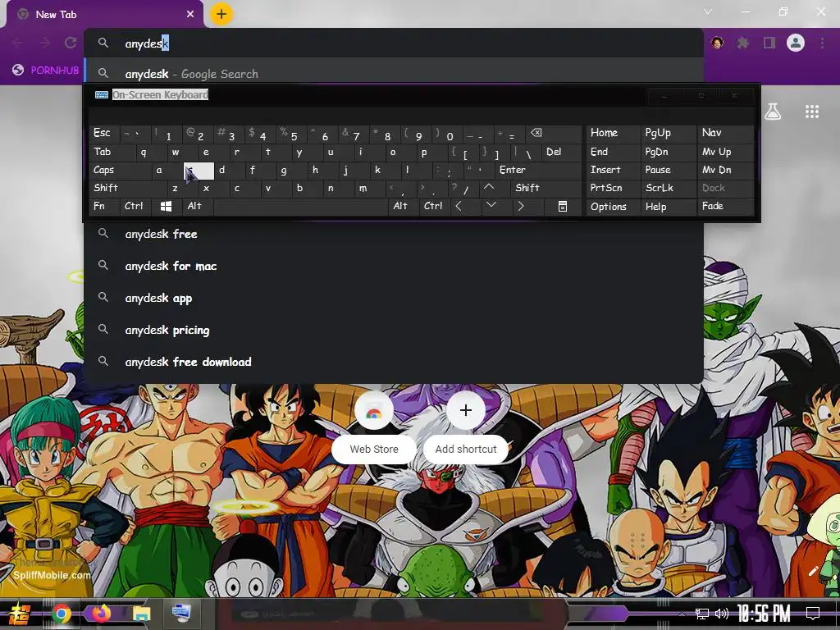Toggle the browser side panel icon
The image size is (840, 630).
pos(769,43)
